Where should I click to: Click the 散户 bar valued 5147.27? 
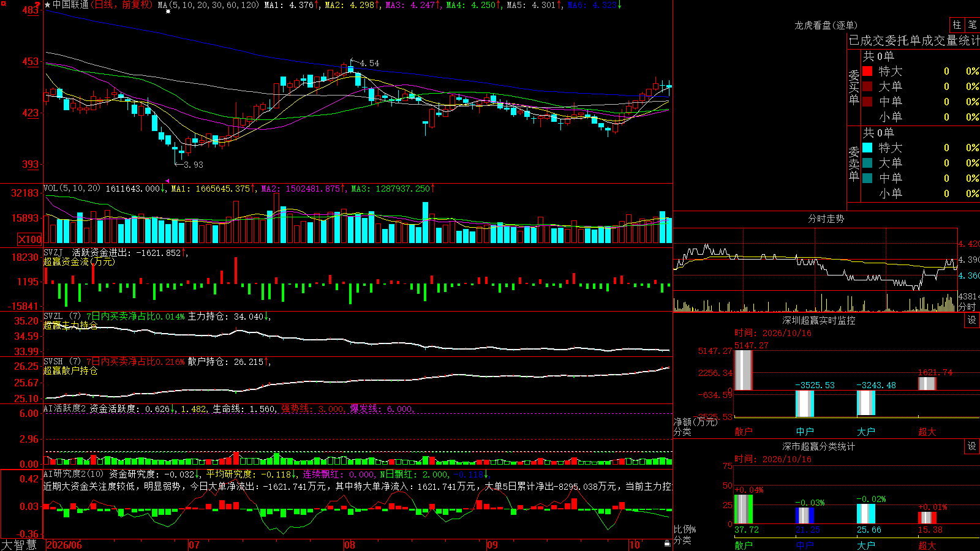pyautogui.click(x=744, y=370)
